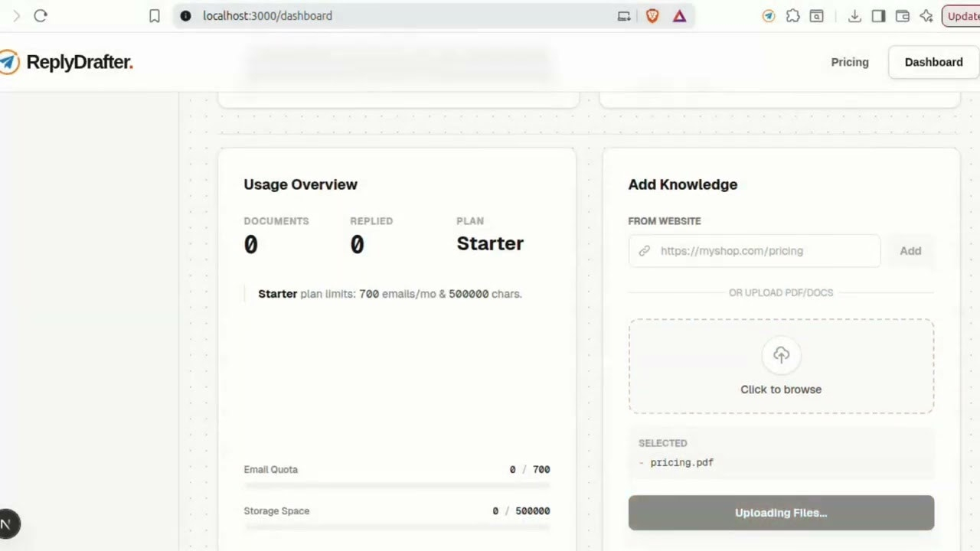Screen dimensions: 980x551
Task: Open the Next.js dev tools badge
Action: coord(7,524)
